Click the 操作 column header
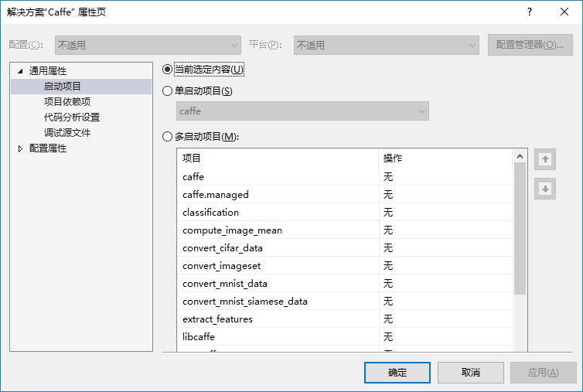The image size is (583, 392). pos(446,158)
